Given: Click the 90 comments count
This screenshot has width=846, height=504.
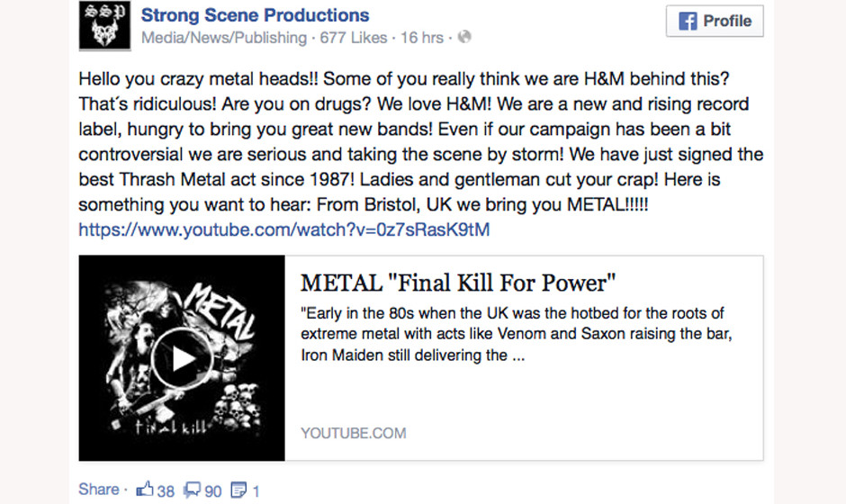Looking at the screenshot, I should click(213, 490).
